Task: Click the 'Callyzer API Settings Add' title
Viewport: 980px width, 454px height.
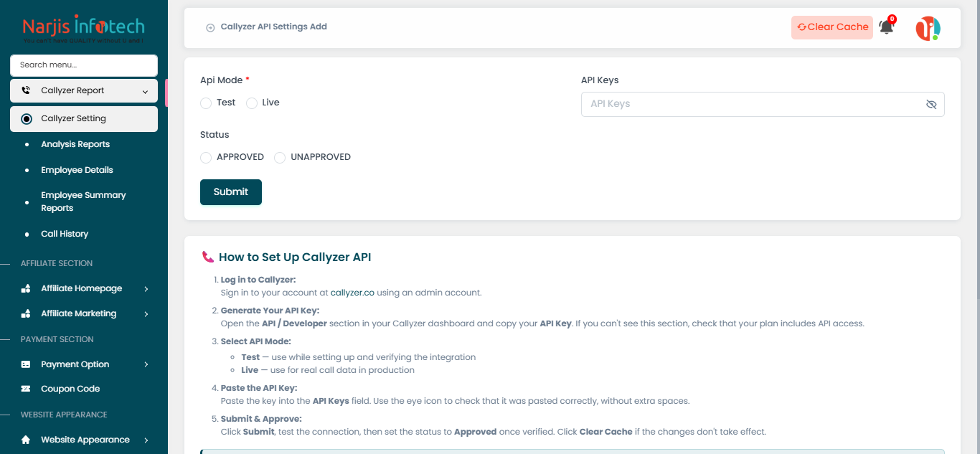Action: click(x=273, y=27)
